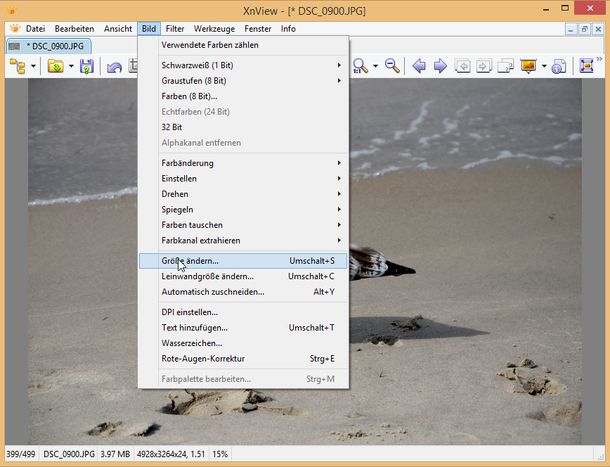The width and height of the screenshot is (610, 467).
Task: Open the Filter menu
Action: pyautogui.click(x=175, y=28)
